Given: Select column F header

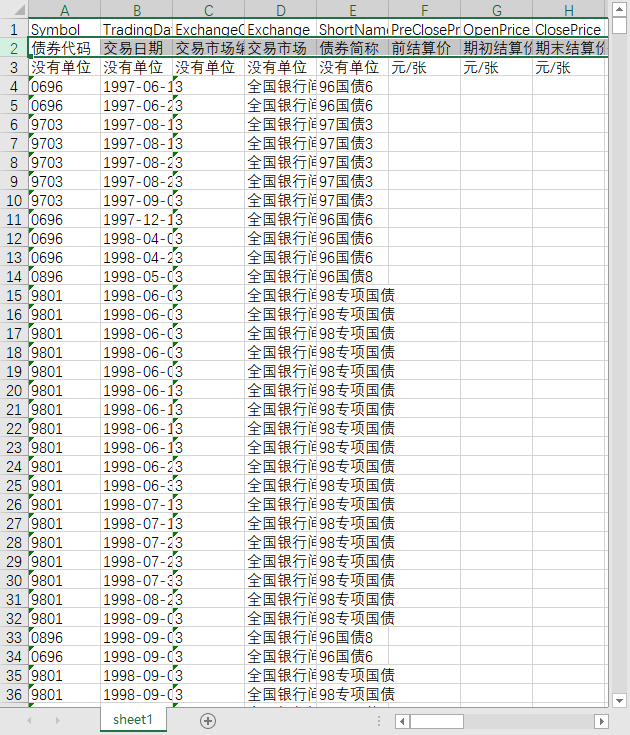Looking at the screenshot, I should pyautogui.click(x=424, y=10).
